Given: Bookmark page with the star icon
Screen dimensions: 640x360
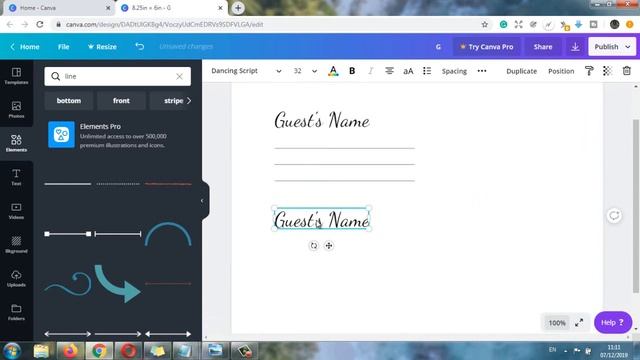Looking at the screenshot, I should pyautogui.click(x=484, y=24).
